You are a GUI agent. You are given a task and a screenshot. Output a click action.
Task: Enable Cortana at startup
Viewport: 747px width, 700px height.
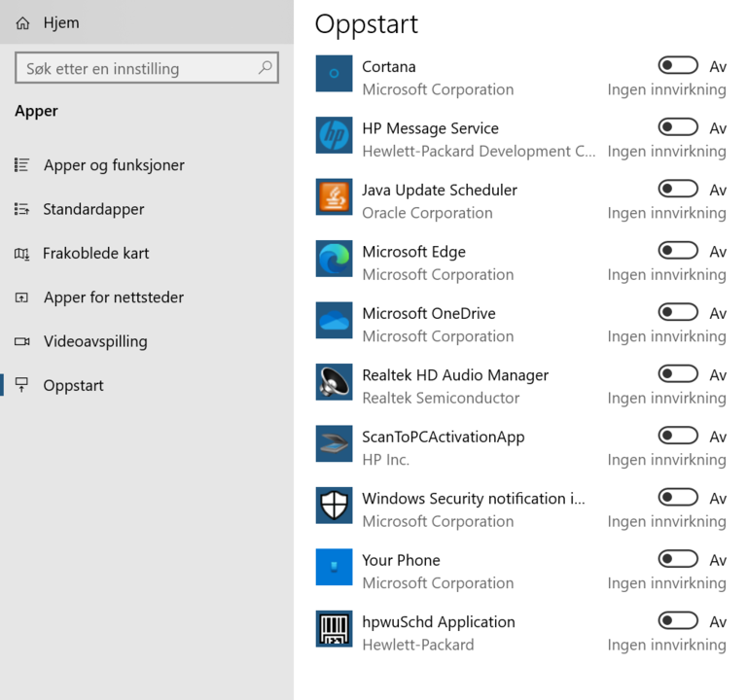point(678,65)
